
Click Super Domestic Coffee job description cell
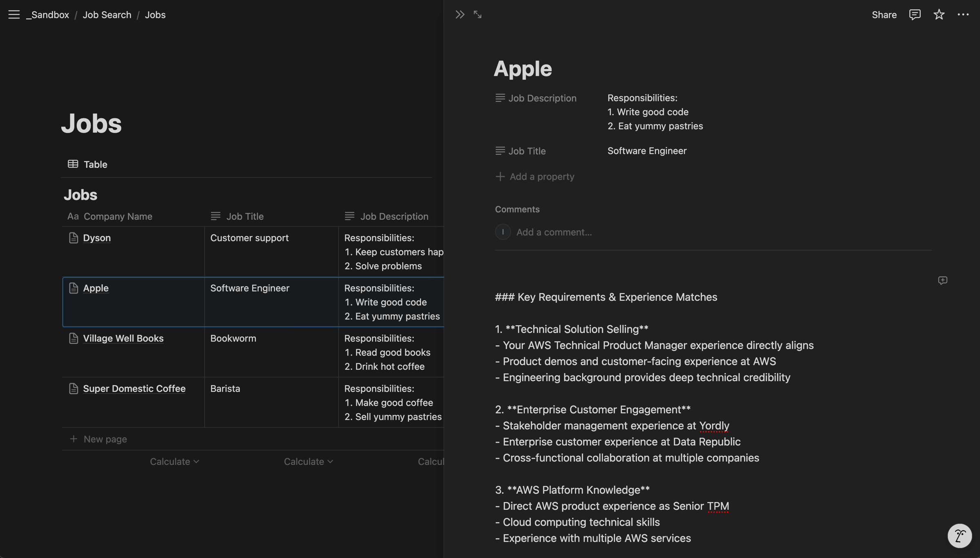pyautogui.click(x=391, y=402)
